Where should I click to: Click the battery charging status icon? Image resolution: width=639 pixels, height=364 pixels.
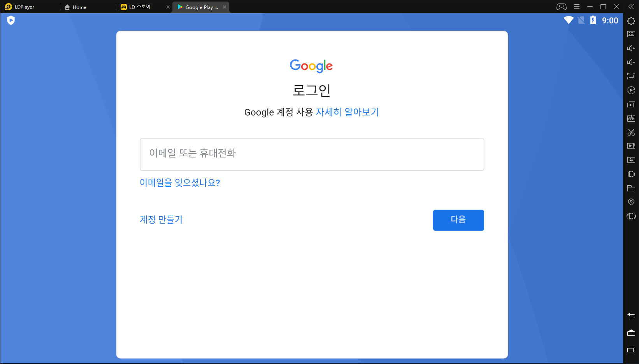[593, 20]
